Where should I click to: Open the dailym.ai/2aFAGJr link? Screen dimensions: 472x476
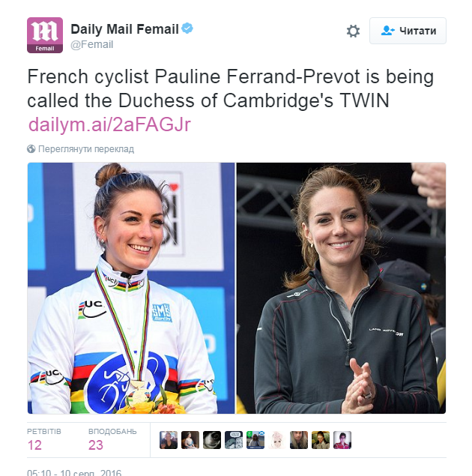pos(109,124)
